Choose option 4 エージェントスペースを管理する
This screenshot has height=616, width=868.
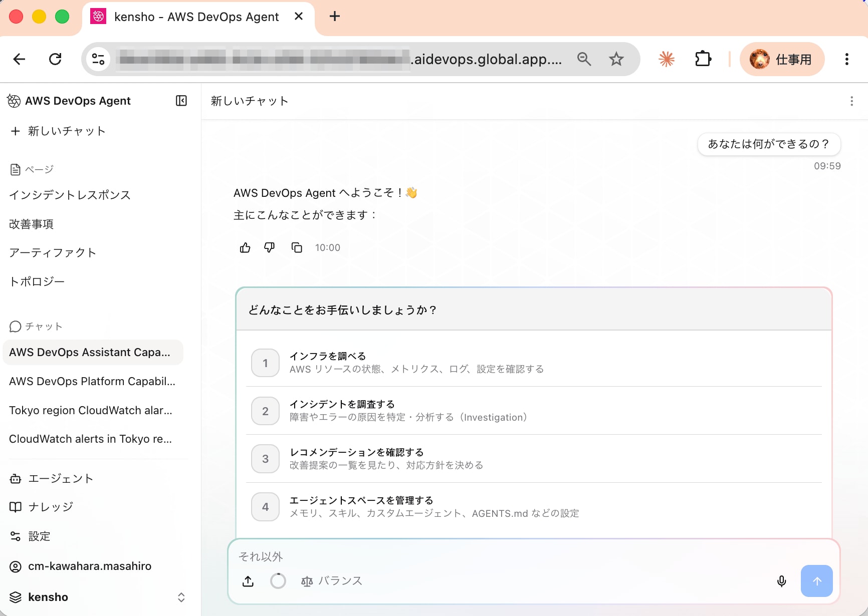click(534, 507)
